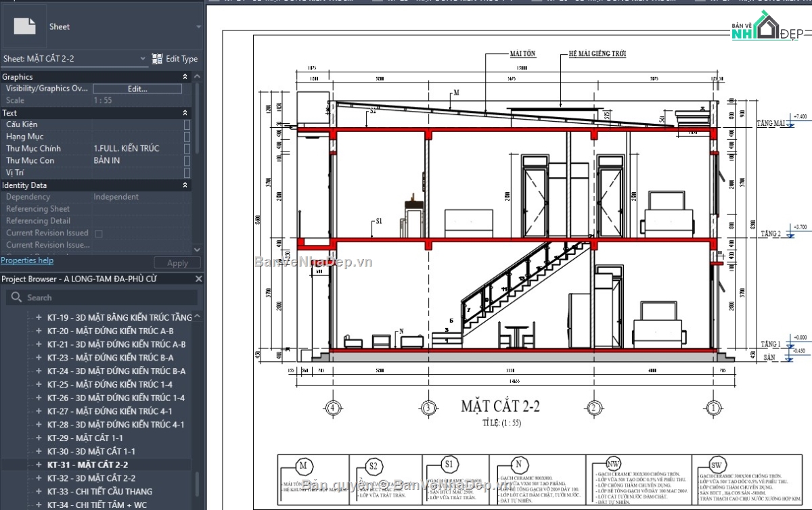Image resolution: width=812 pixels, height=510 pixels.
Task: Select KT-27 - MẶT ĐỨNG KIẾN TRÚC 4-1
Action: pos(110,411)
